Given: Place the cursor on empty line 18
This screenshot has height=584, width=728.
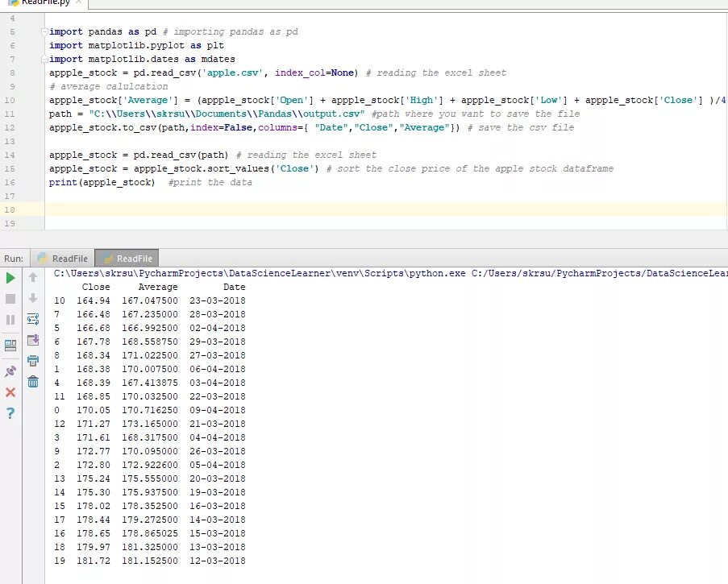Looking at the screenshot, I should [x=385, y=209].
